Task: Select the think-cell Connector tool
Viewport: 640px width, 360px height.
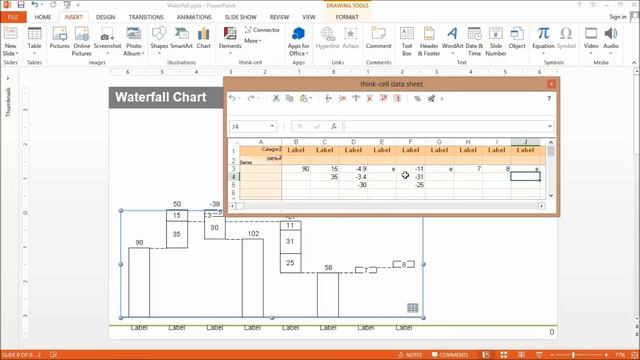Action: click(262, 30)
